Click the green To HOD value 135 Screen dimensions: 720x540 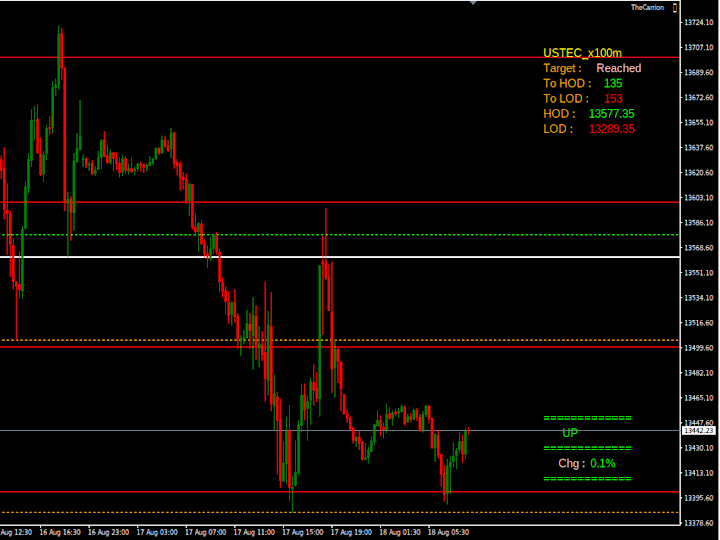coord(613,83)
